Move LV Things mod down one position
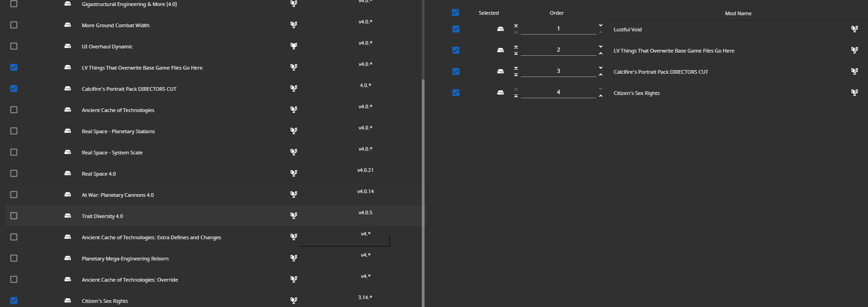868x307 pixels. 600,47
